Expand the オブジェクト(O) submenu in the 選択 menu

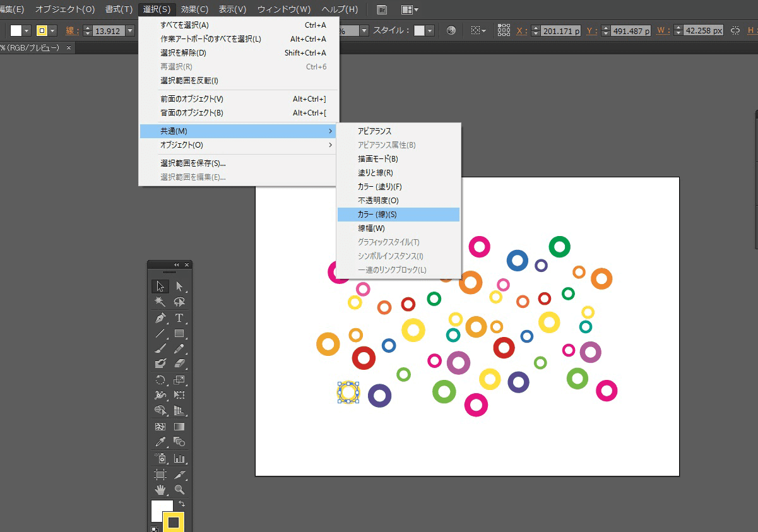pyautogui.click(x=239, y=145)
